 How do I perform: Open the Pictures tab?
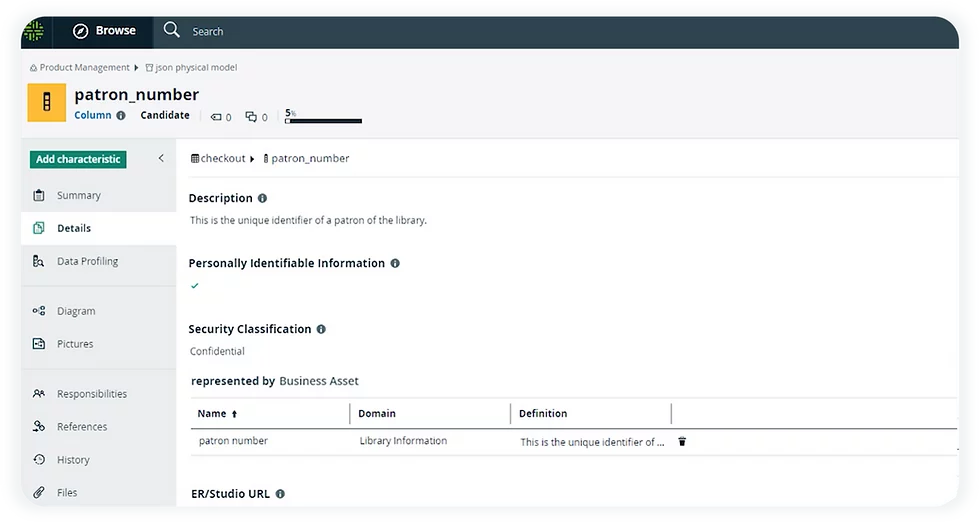pyautogui.click(x=99, y=344)
